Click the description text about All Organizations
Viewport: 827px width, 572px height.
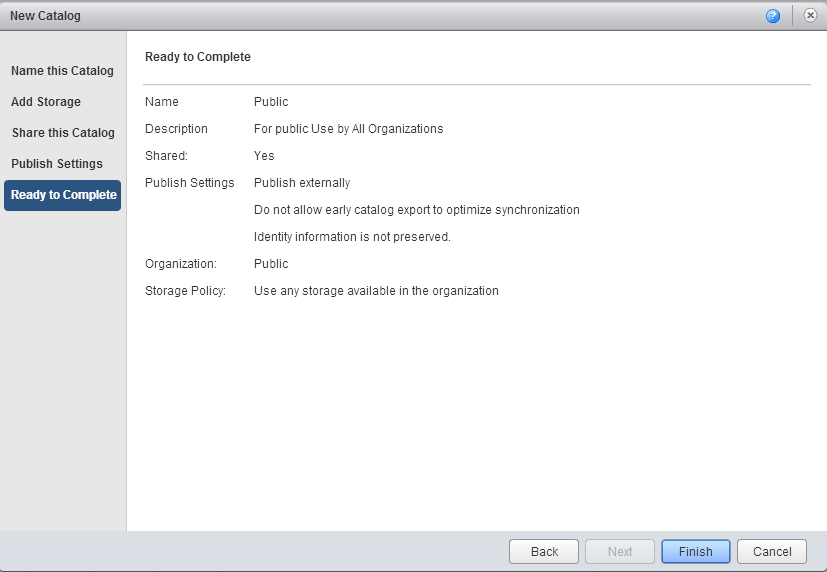(x=348, y=129)
